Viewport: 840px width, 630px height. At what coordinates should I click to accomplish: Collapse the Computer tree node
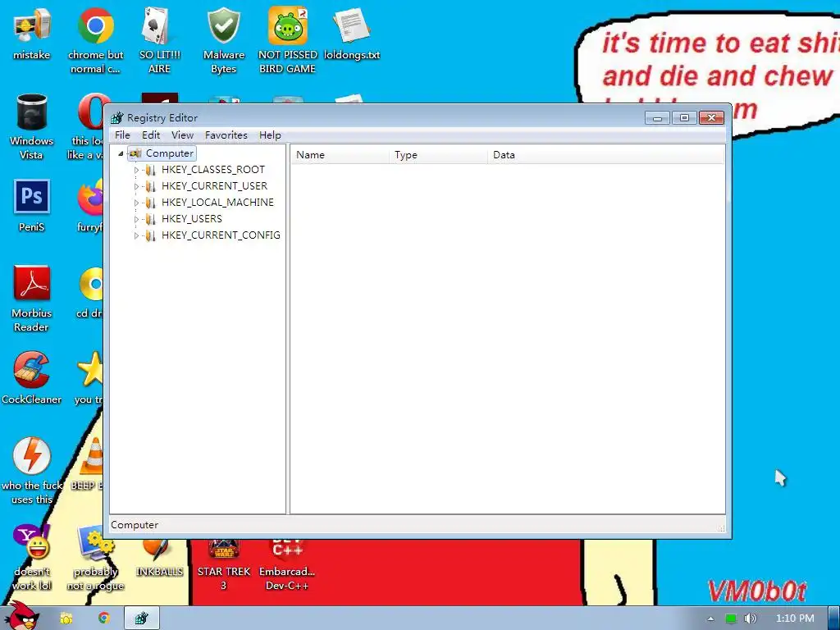(121, 153)
